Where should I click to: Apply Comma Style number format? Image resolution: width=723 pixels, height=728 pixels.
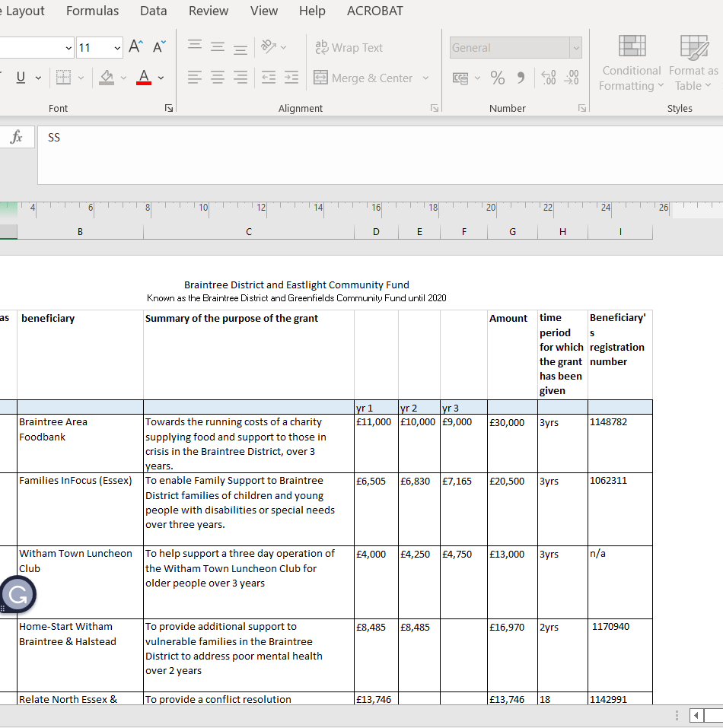click(521, 78)
